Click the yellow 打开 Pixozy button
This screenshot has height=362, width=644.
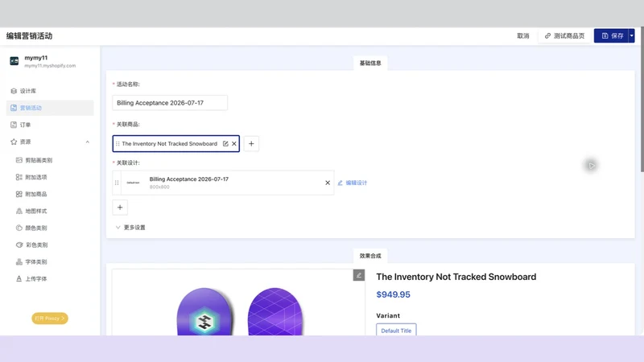(50, 318)
